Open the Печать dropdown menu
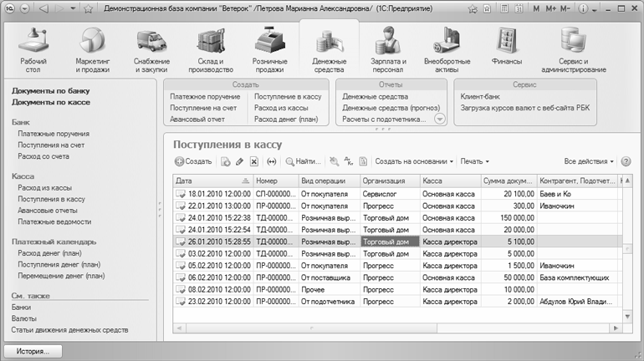644x361 pixels. tap(474, 161)
